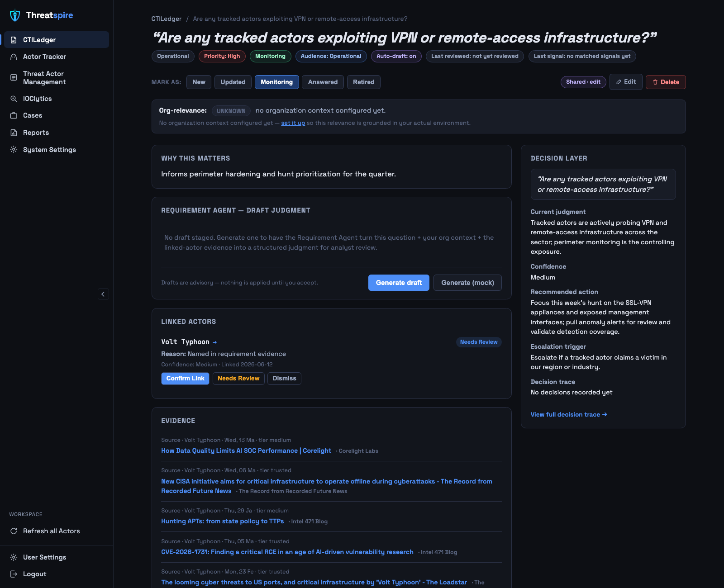Confirm the Volt Typhoon link
Image resolution: width=724 pixels, height=588 pixels.
185,379
